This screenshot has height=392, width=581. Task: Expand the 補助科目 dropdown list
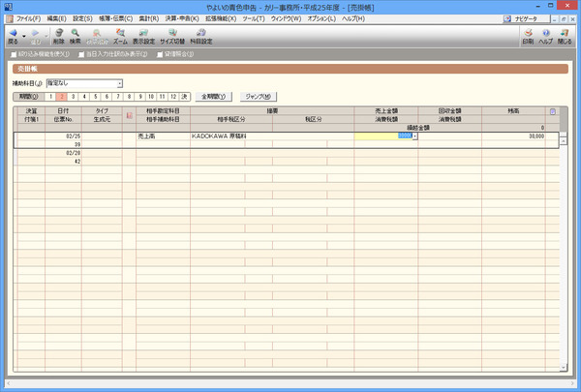[x=120, y=83]
